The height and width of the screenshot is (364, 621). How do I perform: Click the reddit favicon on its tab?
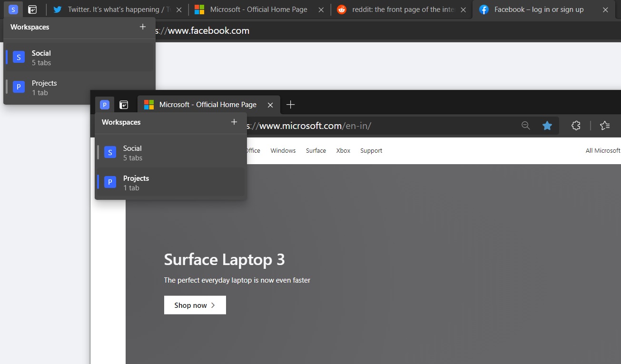(x=341, y=9)
